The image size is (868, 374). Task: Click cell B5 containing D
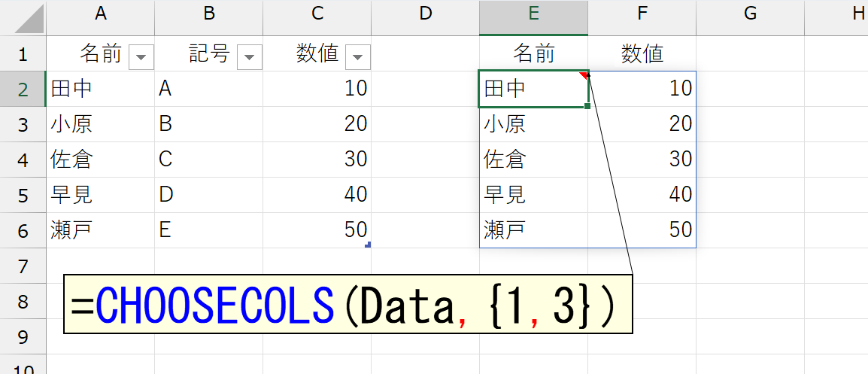point(208,195)
